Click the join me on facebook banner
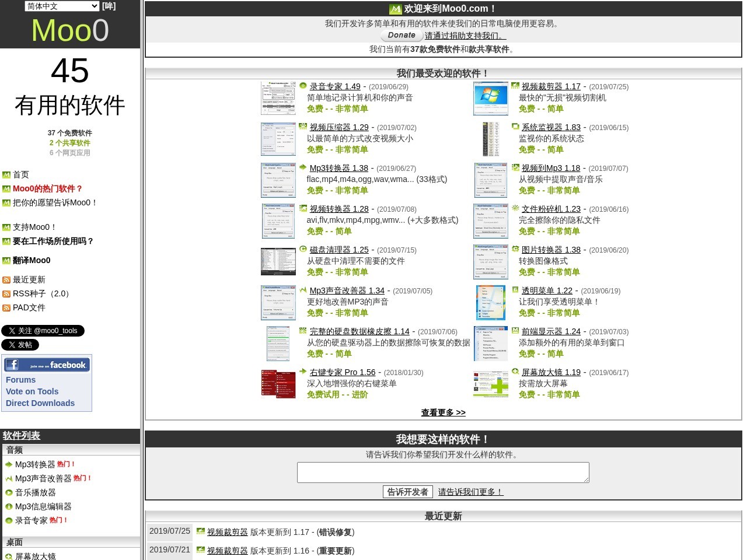This screenshot has height=560, width=747. point(47,365)
